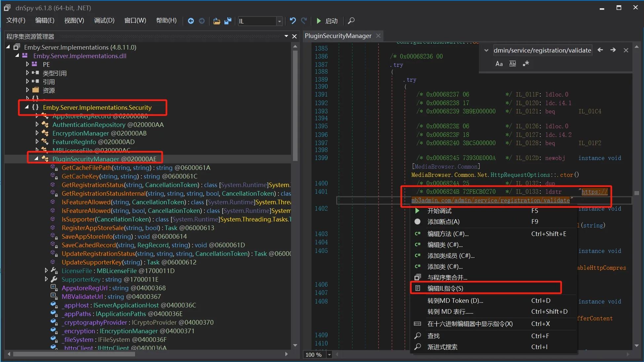This screenshot has height=362, width=644.
Task: Open the IL language dropdown
Action: [x=279, y=21]
